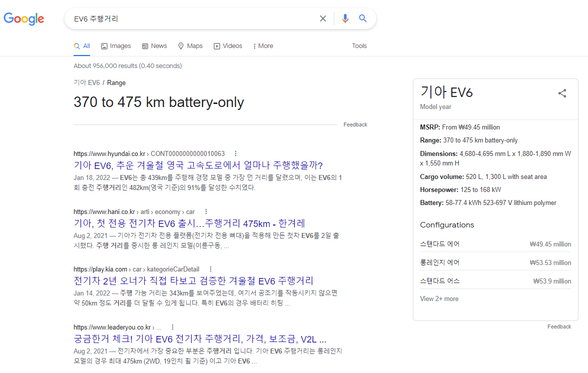The width and height of the screenshot is (588, 373).
Task: Click Feedback below the range answer
Action: pos(355,124)
